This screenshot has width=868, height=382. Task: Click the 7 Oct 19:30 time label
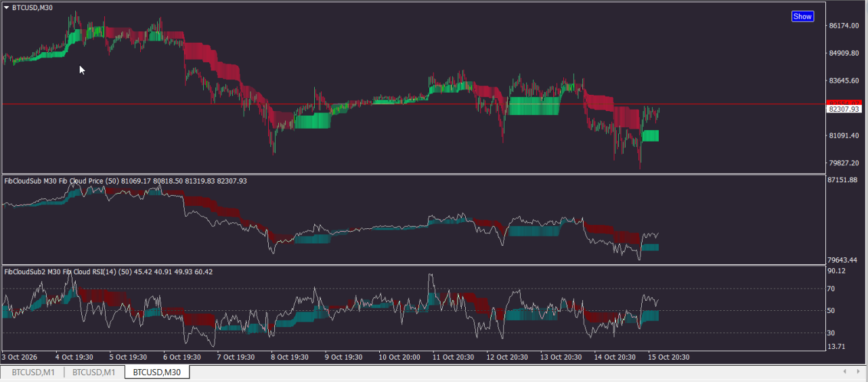(x=236, y=357)
